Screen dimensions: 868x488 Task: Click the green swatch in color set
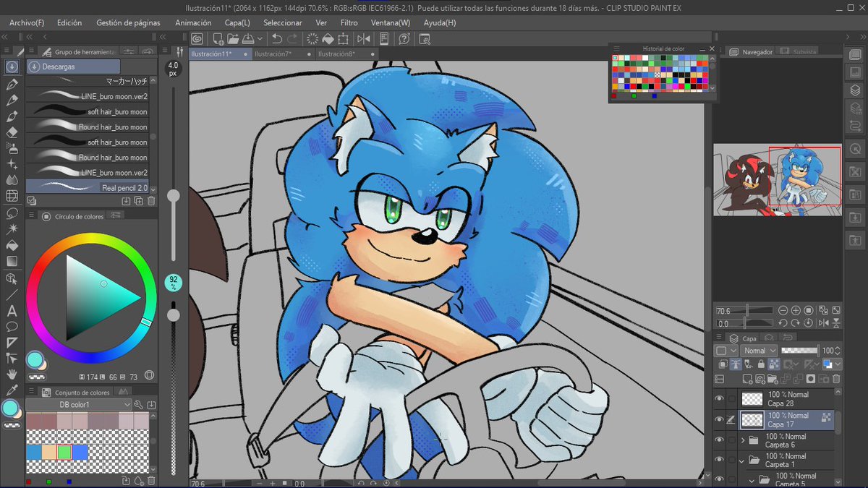(x=65, y=452)
